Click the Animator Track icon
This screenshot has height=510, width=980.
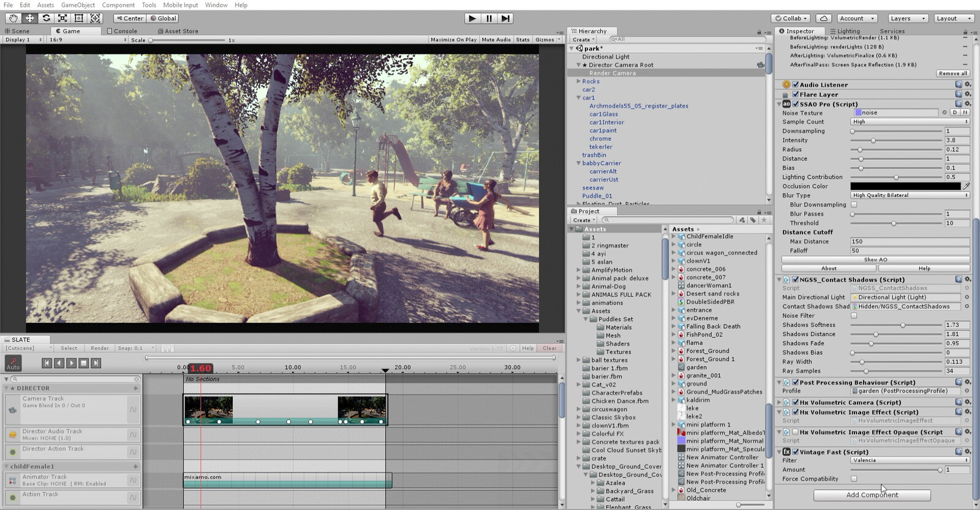coord(12,481)
